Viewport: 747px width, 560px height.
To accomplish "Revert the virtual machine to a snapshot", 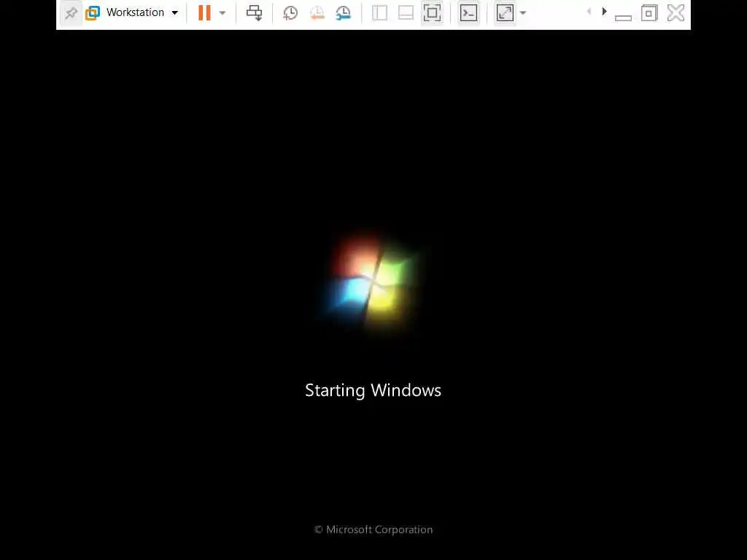I will 317,13.
